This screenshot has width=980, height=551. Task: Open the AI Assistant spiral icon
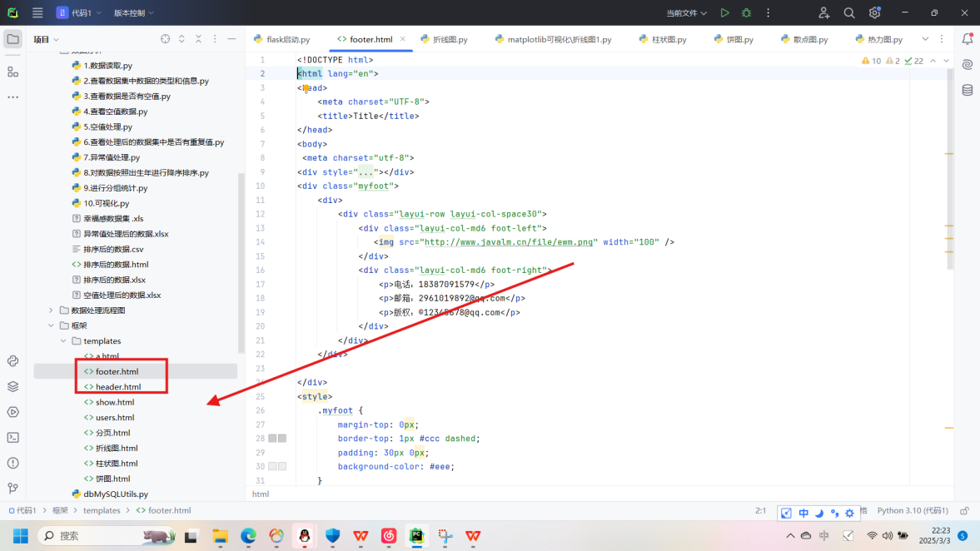coord(967,64)
